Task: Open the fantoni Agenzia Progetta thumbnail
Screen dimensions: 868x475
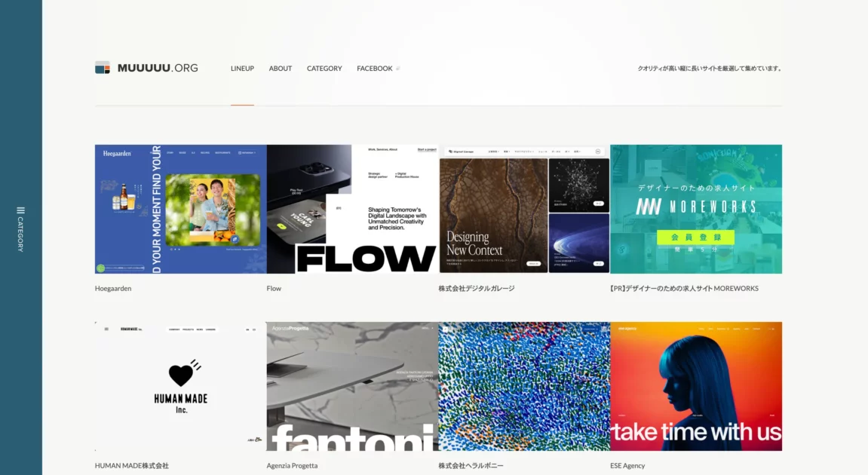Action: (352, 387)
